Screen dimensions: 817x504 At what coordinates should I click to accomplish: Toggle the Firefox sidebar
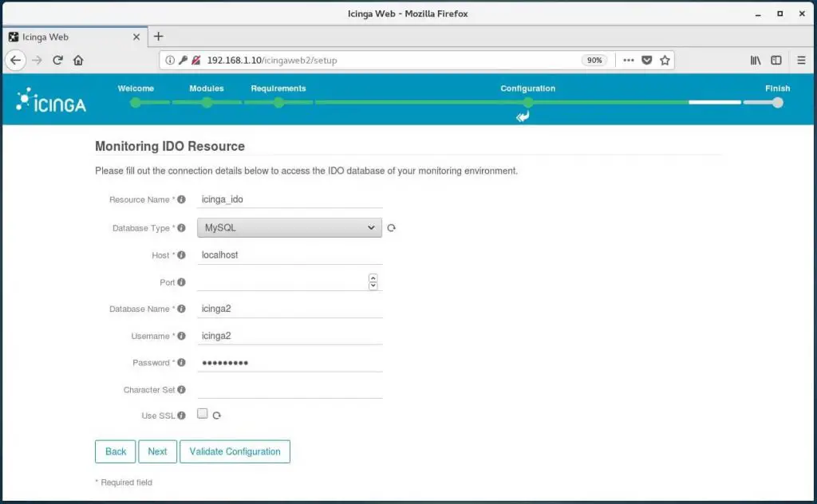776,61
